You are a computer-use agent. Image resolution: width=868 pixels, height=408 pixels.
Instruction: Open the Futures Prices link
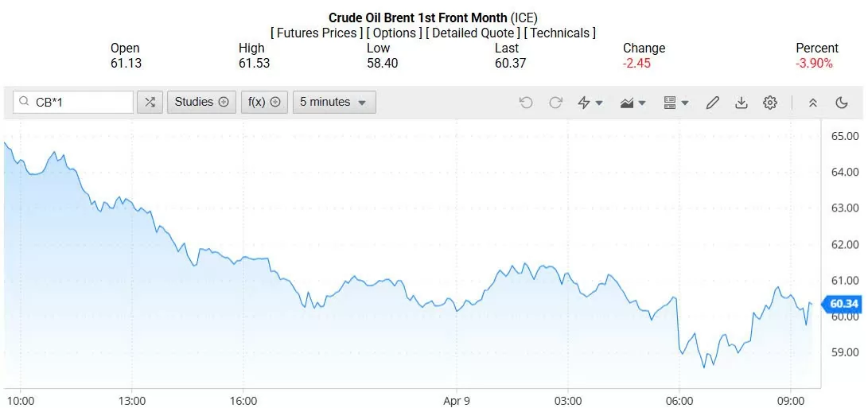[317, 33]
